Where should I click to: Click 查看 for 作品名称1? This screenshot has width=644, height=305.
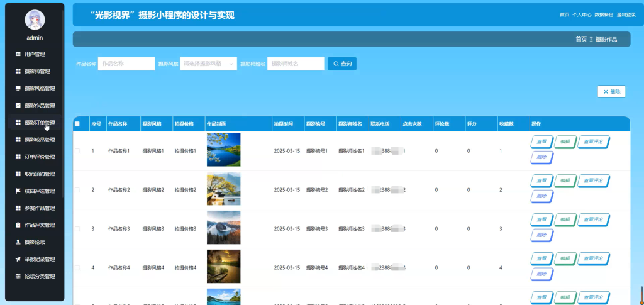tap(541, 142)
